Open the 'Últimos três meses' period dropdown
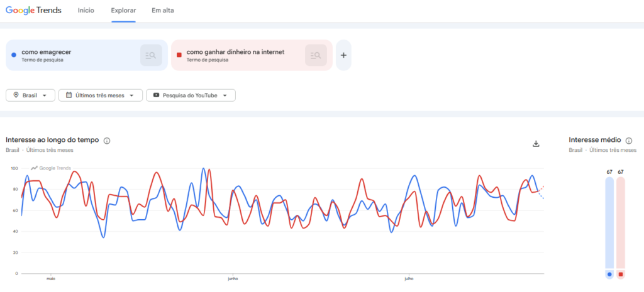 click(101, 95)
